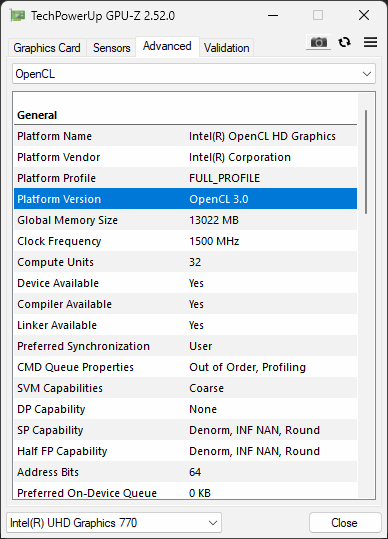Select the Half FP Capability row

coord(186,451)
